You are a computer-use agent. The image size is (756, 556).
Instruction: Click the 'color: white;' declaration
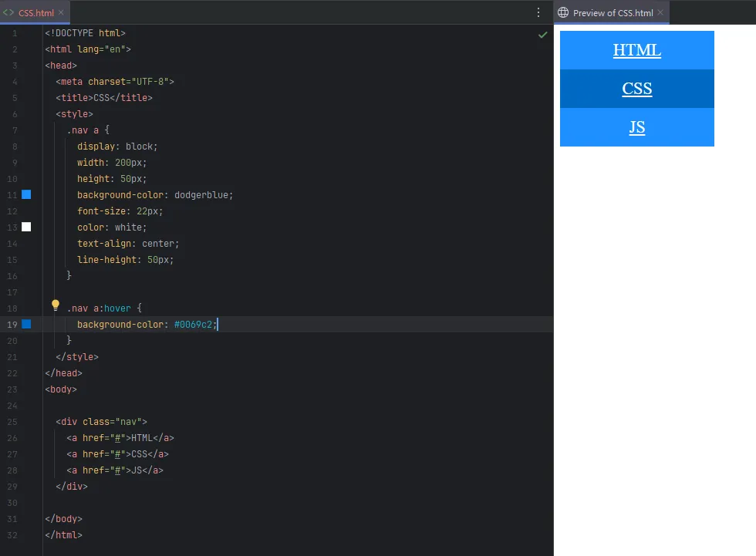112,227
